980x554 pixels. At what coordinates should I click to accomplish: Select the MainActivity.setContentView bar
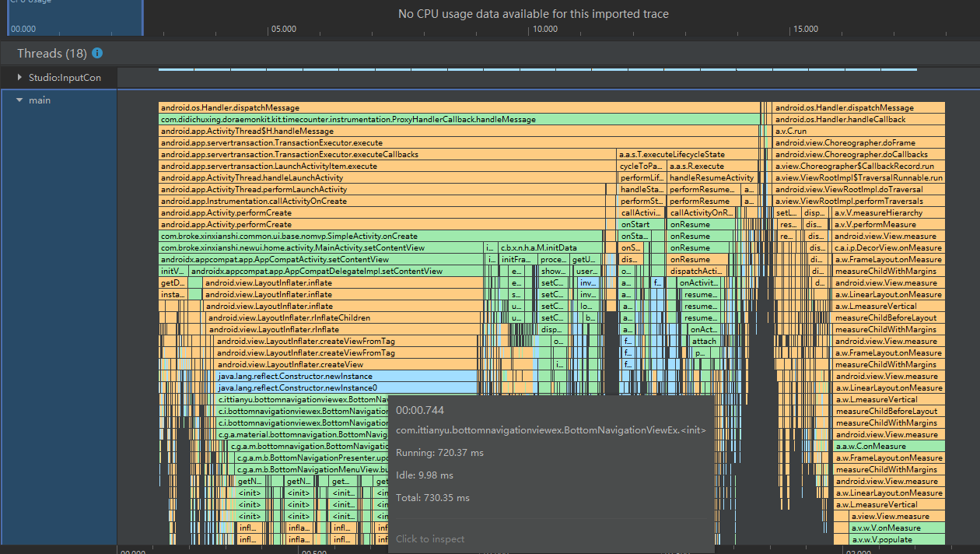(320, 248)
